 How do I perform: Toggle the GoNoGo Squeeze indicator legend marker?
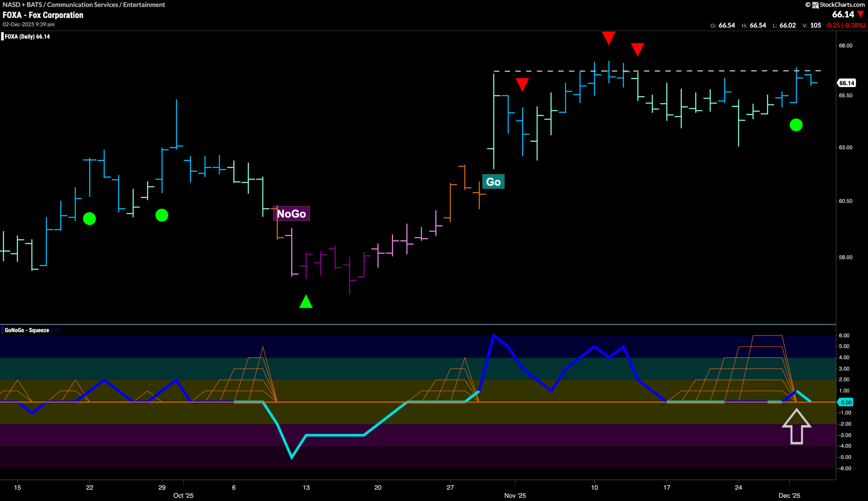coord(3,329)
